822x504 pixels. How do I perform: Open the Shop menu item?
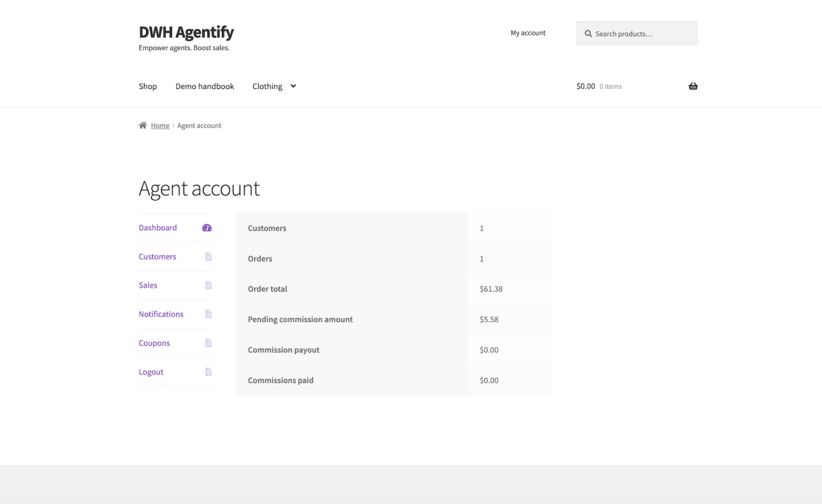[x=148, y=86]
